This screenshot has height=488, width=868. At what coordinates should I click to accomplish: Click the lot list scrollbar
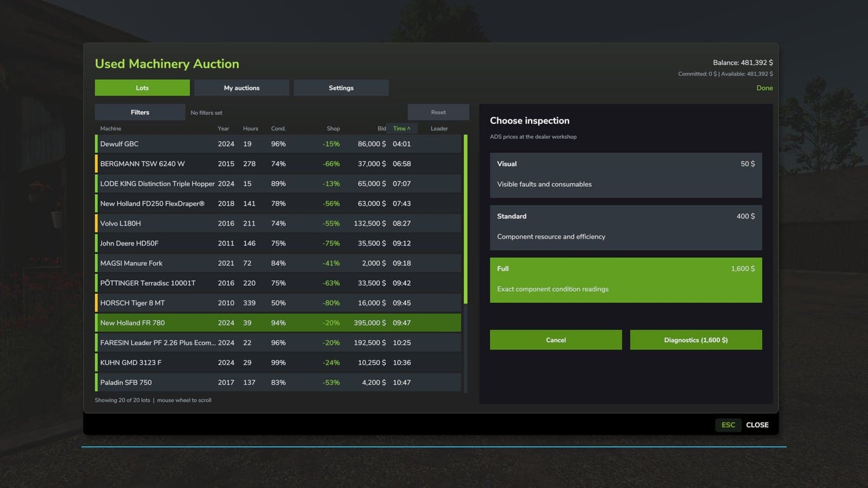point(465,219)
